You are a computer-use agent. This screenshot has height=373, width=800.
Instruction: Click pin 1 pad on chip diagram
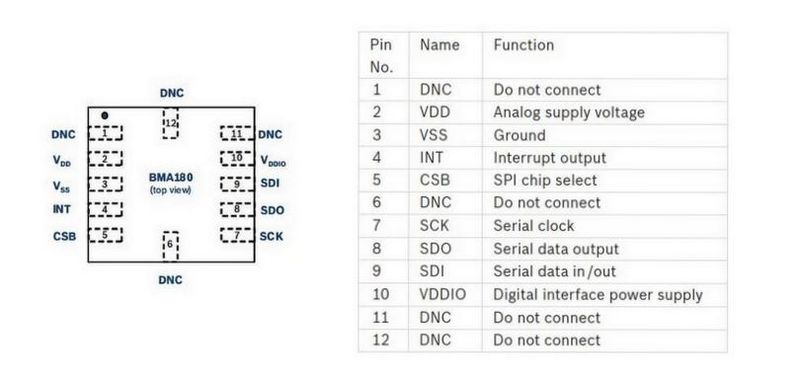(106, 133)
